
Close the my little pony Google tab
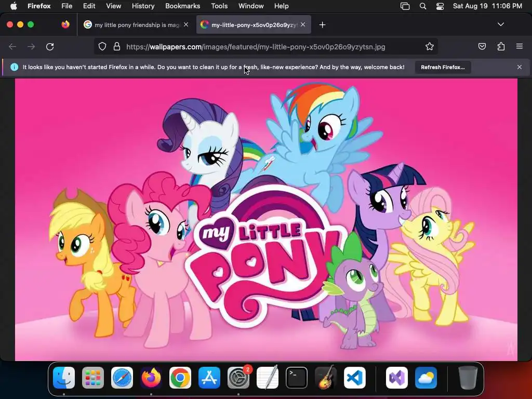[186, 24]
